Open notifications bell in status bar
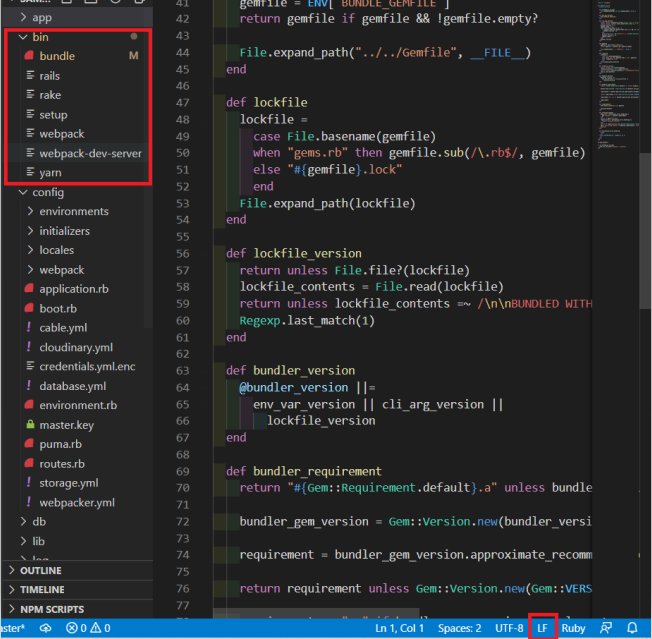Screen dimensions: 652x639 632,628
